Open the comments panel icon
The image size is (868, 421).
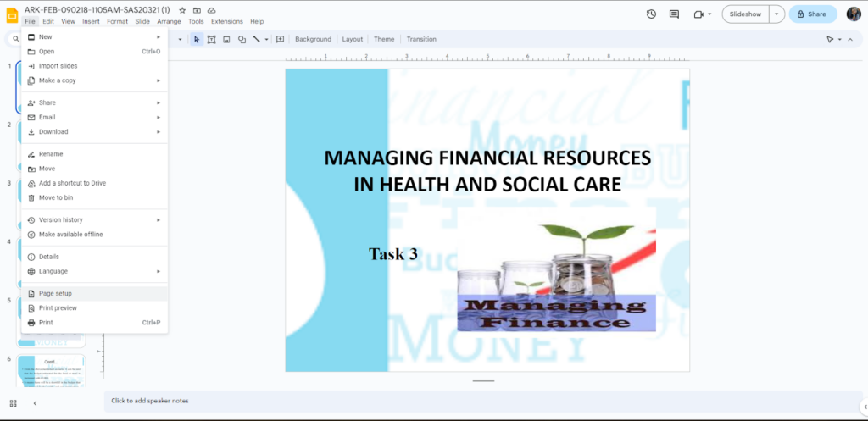[x=675, y=14]
